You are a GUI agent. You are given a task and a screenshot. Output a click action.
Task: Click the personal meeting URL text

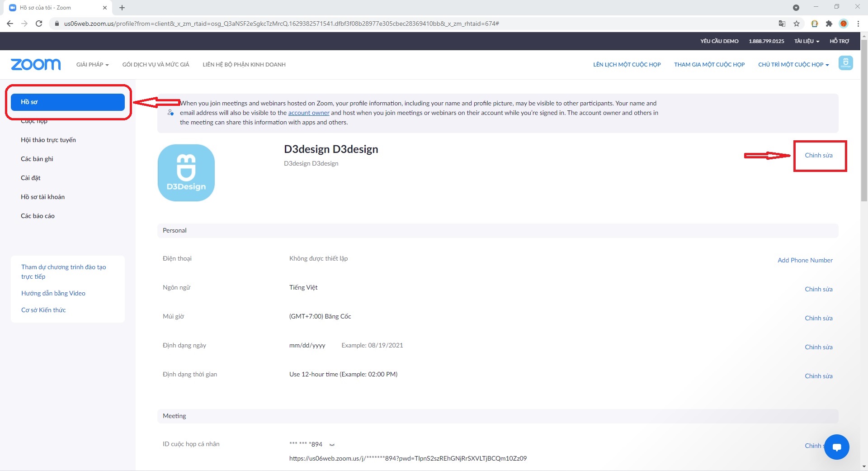coord(408,458)
